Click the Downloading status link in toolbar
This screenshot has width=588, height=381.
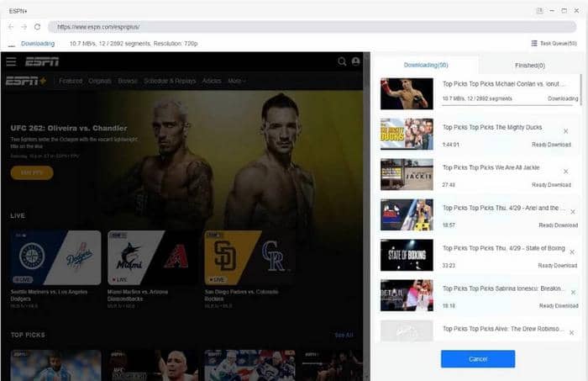coord(38,44)
